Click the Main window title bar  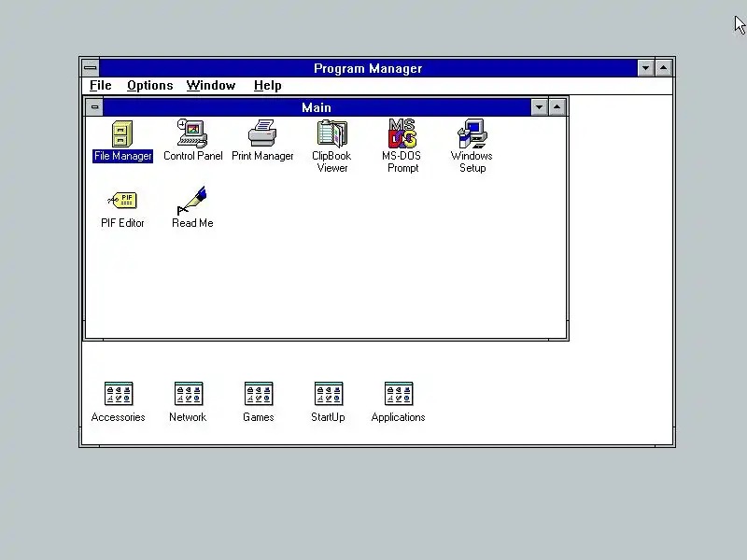[x=317, y=107]
